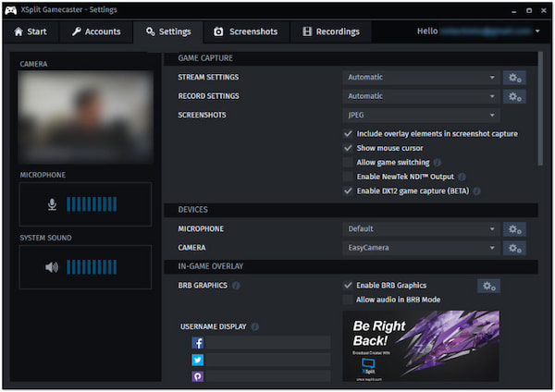Open microphone device gear settings
555x392 pixels.
(x=514, y=229)
